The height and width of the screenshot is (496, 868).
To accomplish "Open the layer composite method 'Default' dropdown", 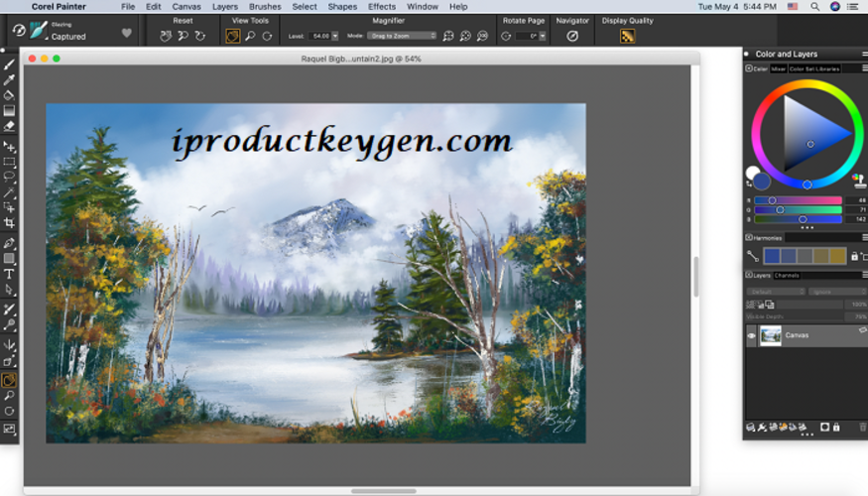I will [775, 292].
